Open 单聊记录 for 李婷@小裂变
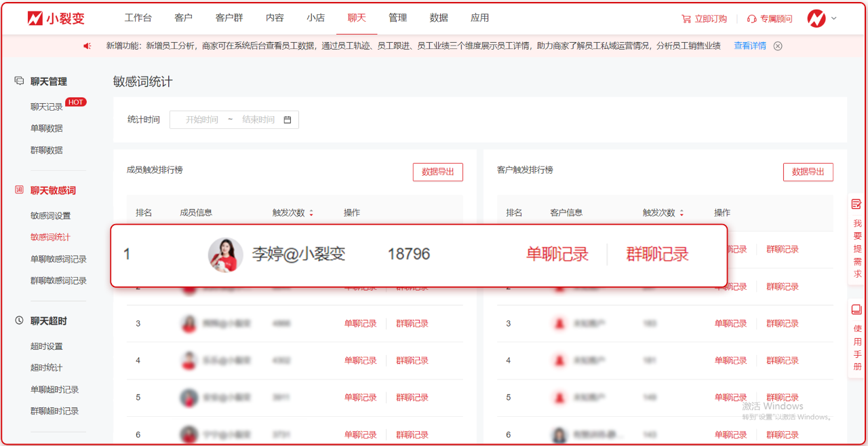Viewport: 868px width, 446px height. [557, 255]
